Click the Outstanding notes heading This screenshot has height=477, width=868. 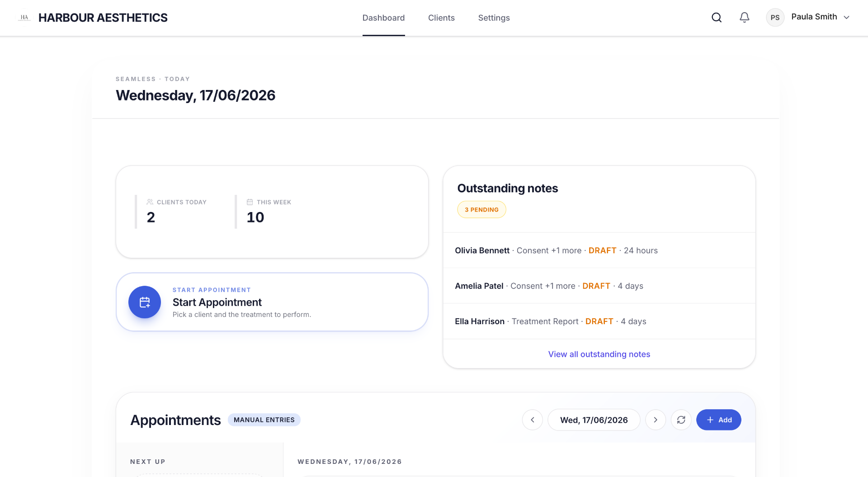pyautogui.click(x=508, y=188)
